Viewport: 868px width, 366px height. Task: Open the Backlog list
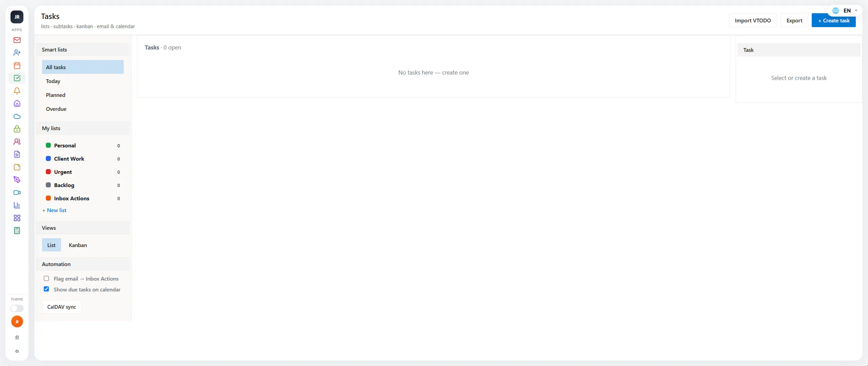83,185
